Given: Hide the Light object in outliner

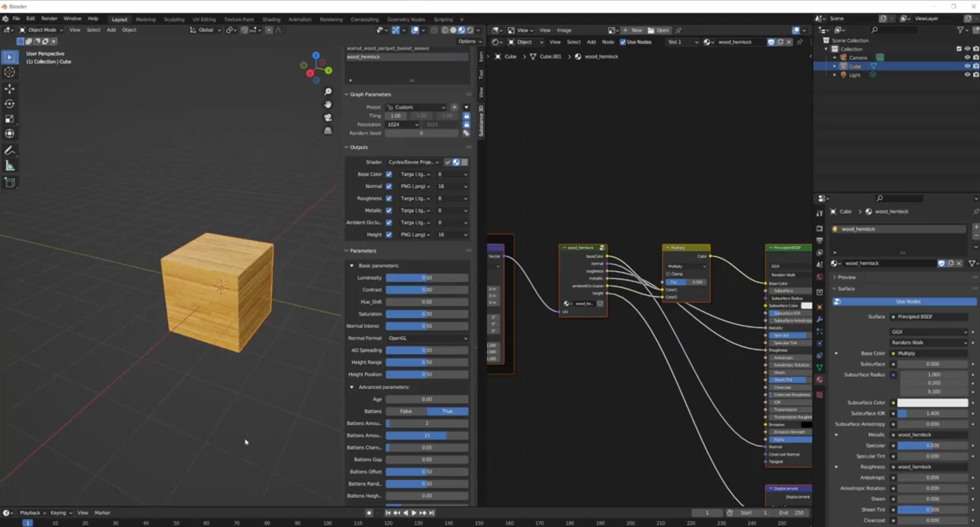Looking at the screenshot, I should pyautogui.click(x=967, y=75).
